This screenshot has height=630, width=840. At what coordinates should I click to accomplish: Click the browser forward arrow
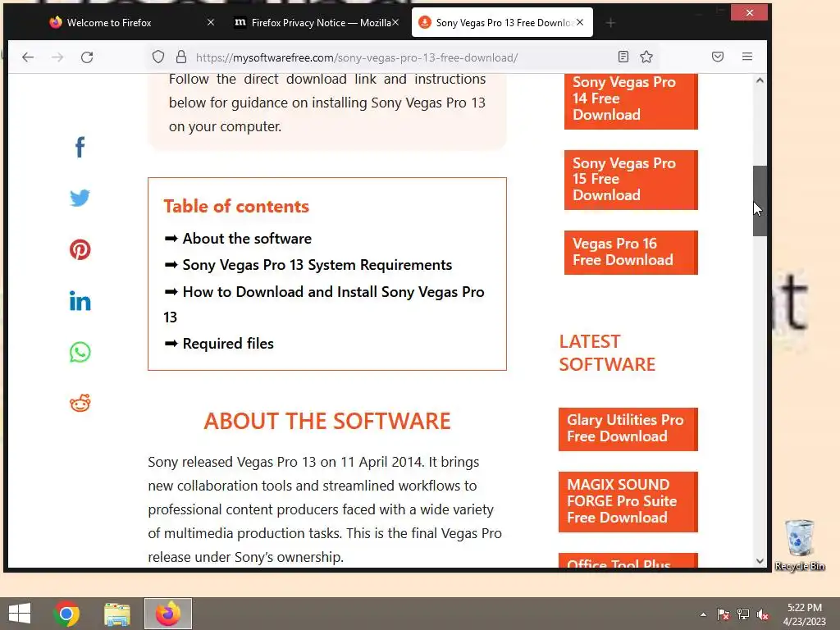coord(57,57)
